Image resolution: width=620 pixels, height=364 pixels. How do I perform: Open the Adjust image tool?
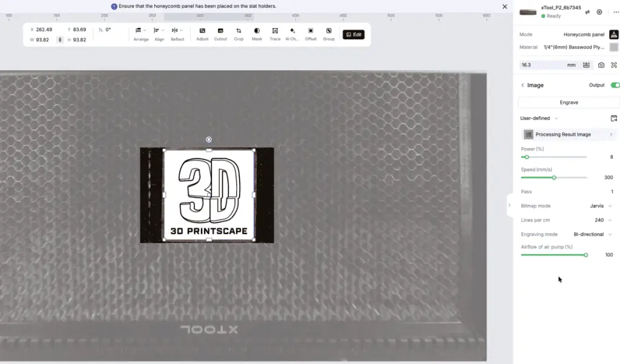[202, 34]
